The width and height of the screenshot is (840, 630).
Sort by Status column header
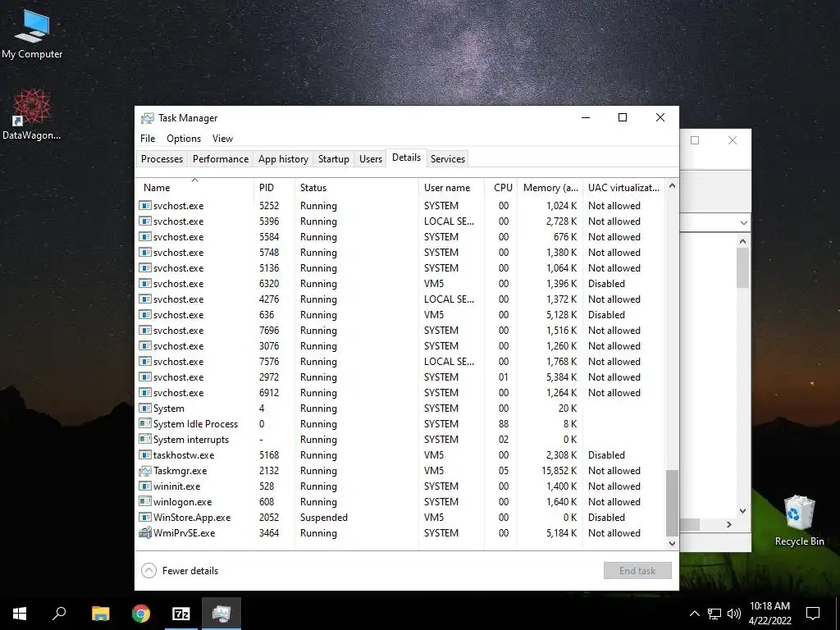358,188
